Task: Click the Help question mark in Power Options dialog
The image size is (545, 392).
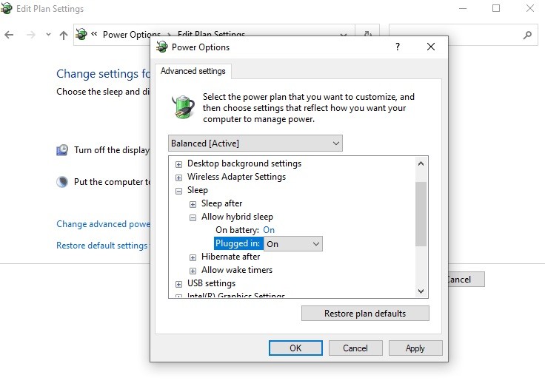Action: [x=398, y=47]
